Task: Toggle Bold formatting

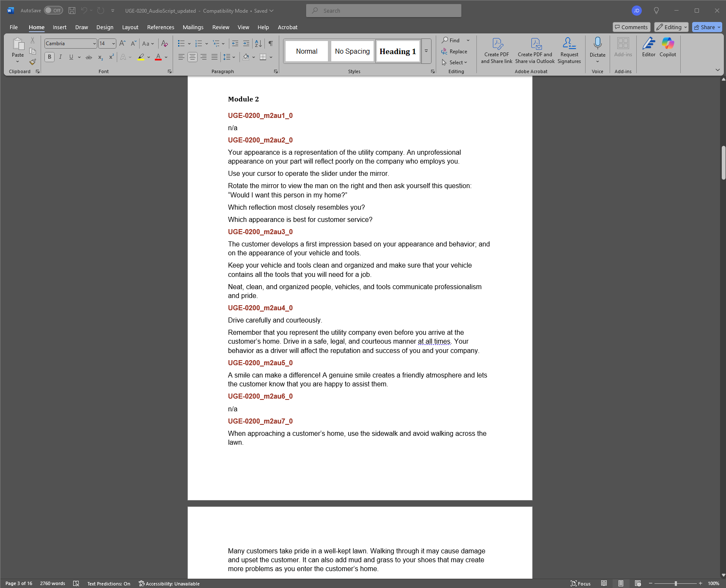Action: click(49, 57)
